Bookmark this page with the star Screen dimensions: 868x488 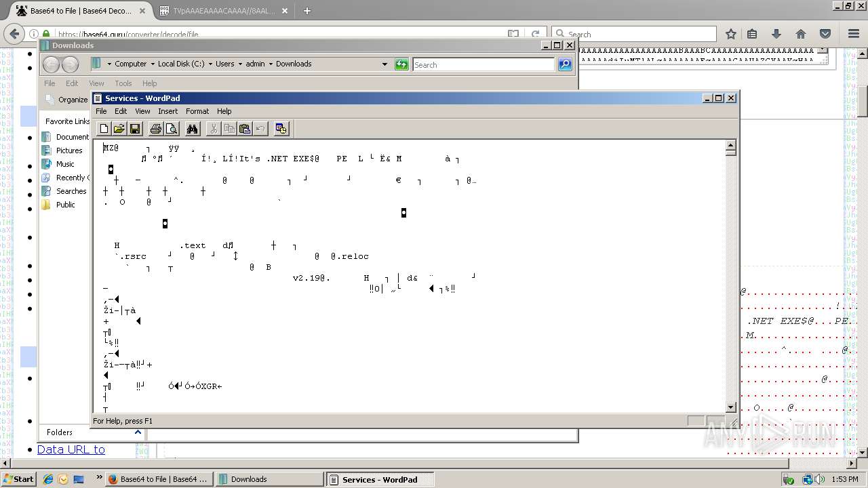(x=730, y=34)
